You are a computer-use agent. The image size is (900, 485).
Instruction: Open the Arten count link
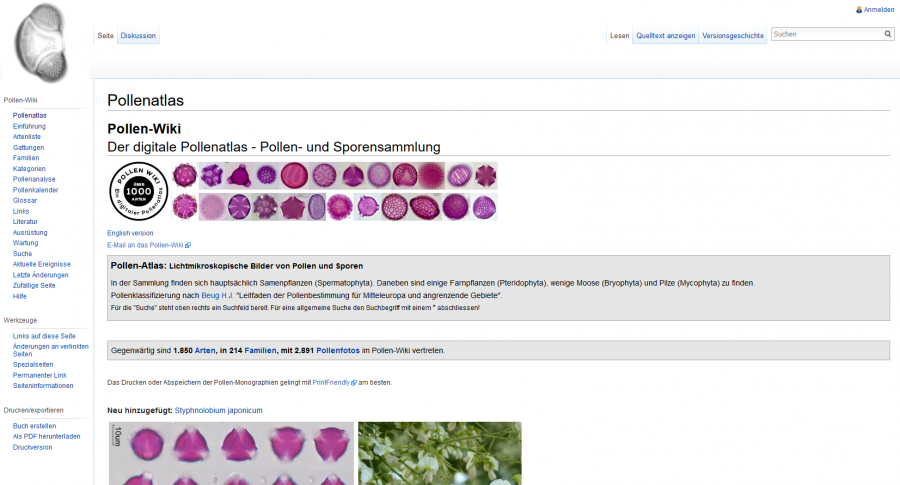205,350
